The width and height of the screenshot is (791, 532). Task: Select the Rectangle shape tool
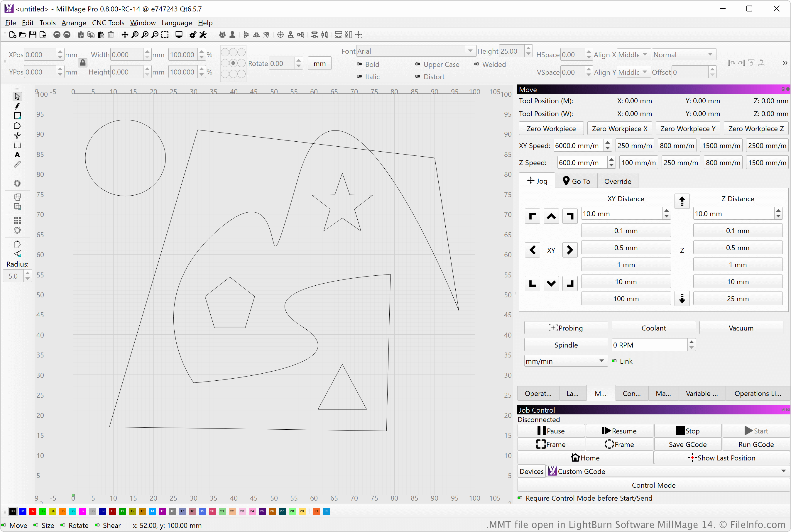point(17,116)
